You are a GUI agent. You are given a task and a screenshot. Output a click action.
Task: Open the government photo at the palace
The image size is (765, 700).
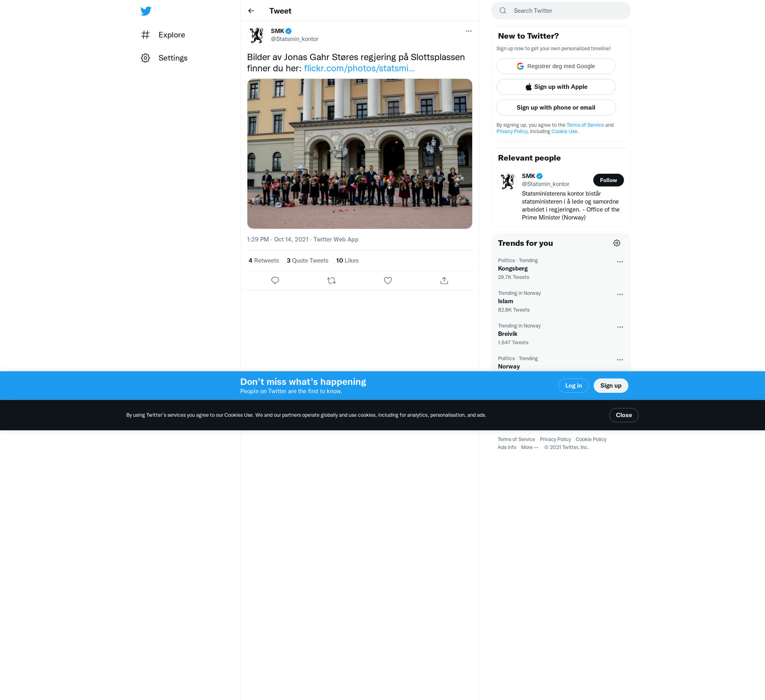point(359,154)
